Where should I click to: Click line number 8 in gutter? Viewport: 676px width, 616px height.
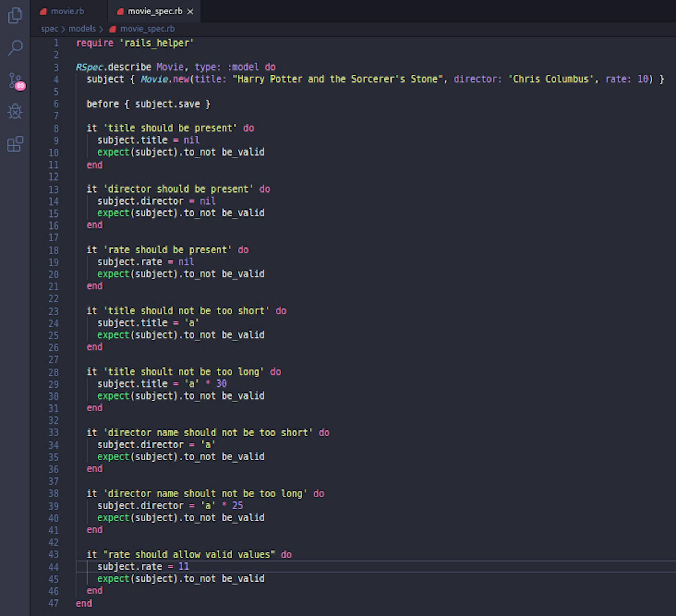(x=56, y=128)
